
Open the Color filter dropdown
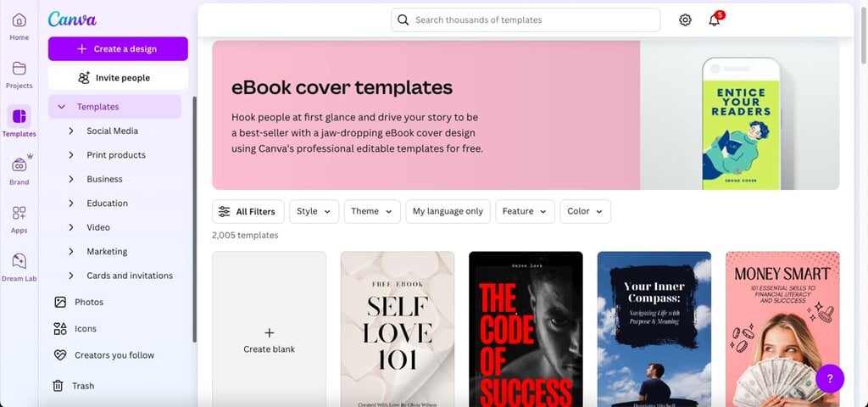tap(585, 211)
